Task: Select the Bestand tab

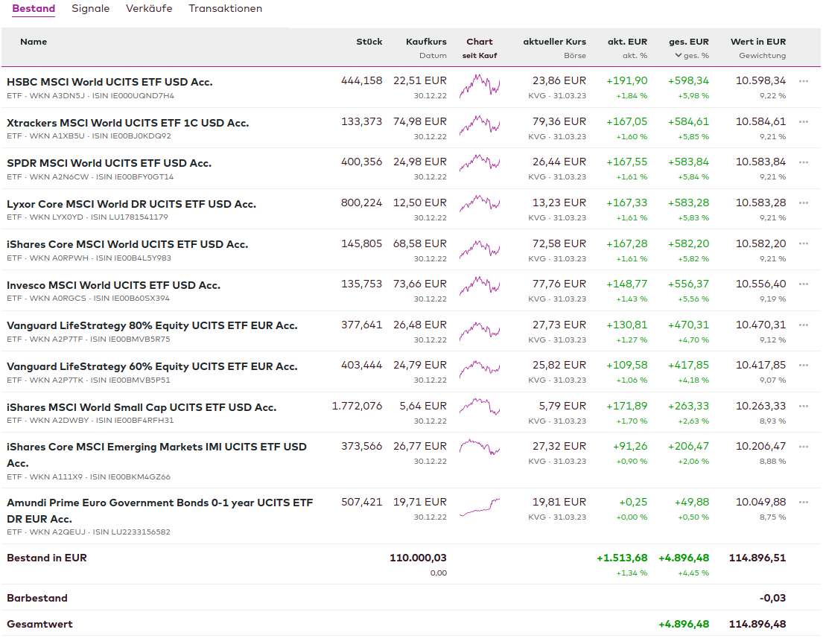Action: pos(34,9)
